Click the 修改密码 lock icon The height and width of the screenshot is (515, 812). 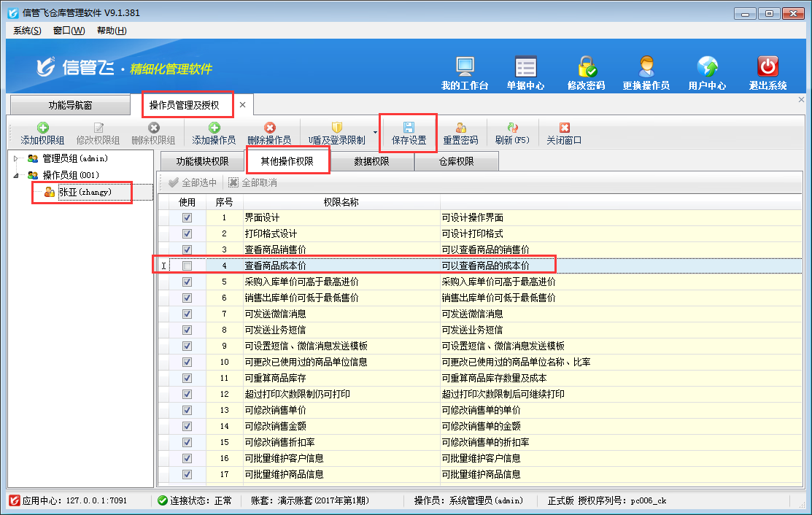(x=586, y=68)
